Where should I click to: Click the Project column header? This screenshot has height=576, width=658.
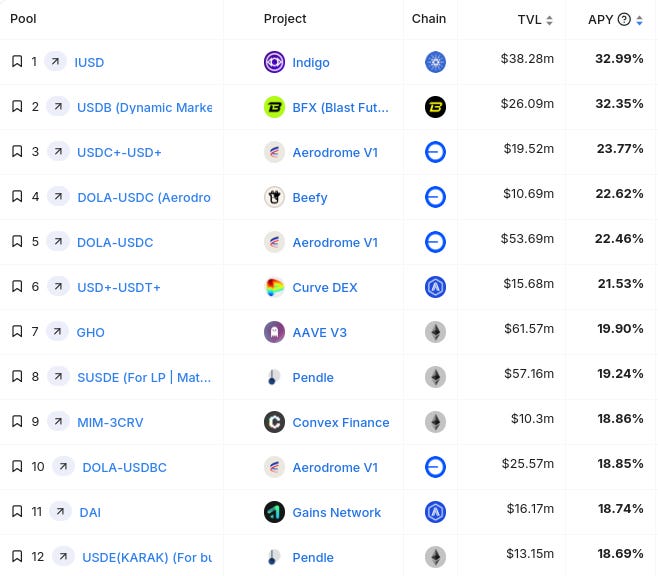[x=285, y=19]
